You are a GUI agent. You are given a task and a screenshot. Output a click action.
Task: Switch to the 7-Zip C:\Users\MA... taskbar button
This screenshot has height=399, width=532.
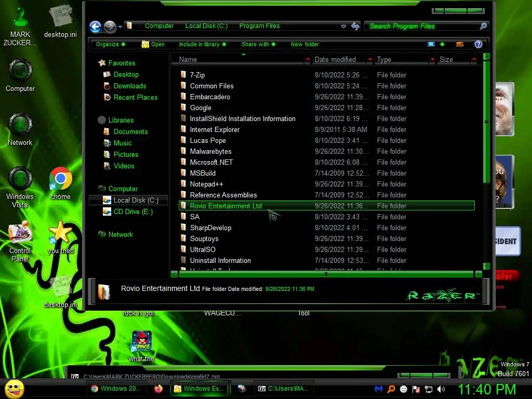pyautogui.click(x=284, y=389)
